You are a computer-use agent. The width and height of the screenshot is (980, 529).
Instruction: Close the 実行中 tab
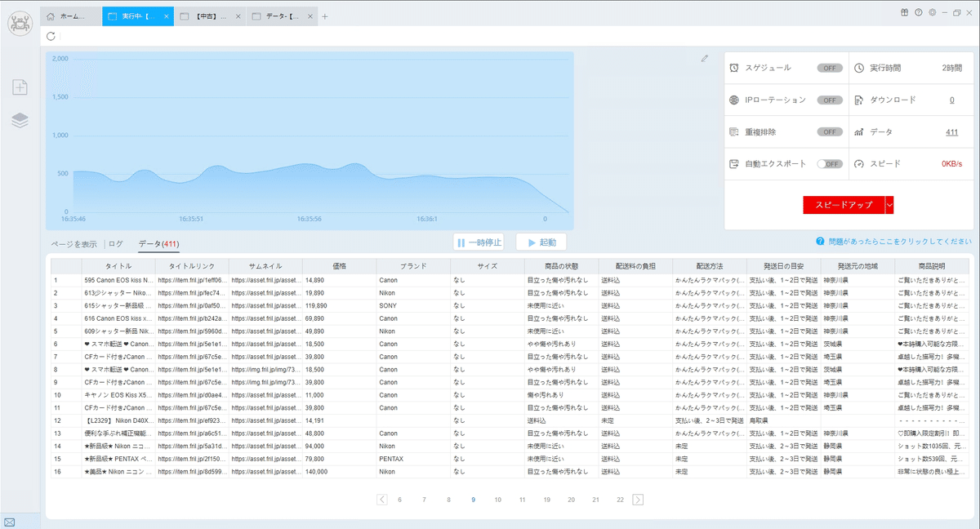[x=167, y=16]
